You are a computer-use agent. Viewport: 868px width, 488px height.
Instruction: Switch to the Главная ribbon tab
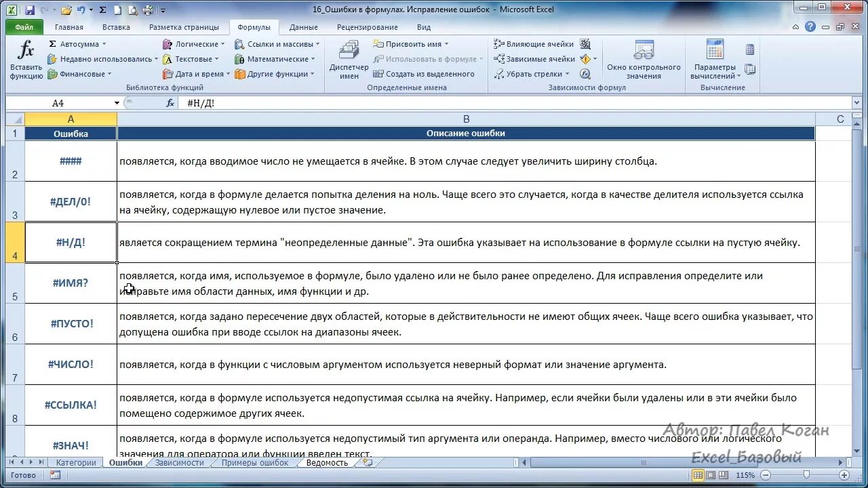coord(69,27)
